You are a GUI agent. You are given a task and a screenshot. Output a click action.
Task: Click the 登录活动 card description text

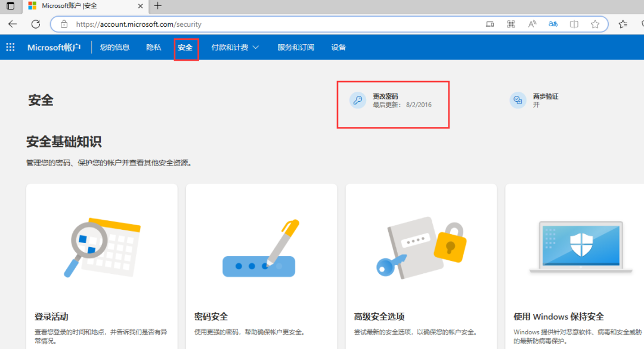coord(101,336)
